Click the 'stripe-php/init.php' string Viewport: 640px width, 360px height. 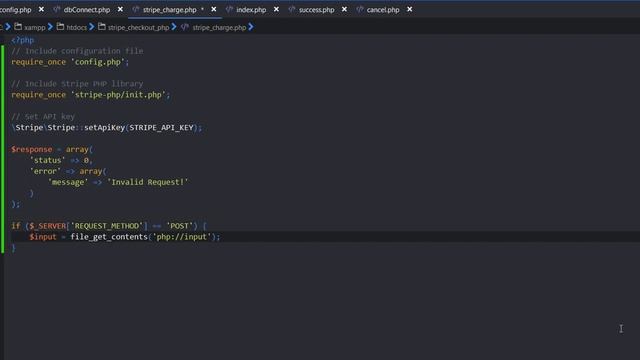coord(118,95)
